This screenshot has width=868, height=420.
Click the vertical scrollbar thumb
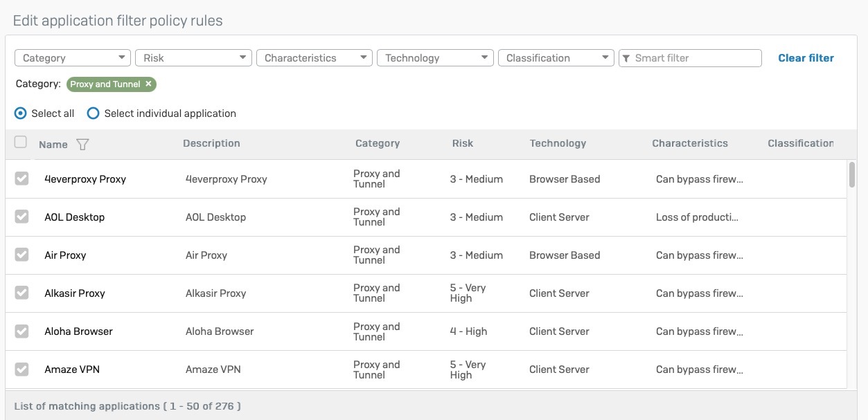click(851, 174)
